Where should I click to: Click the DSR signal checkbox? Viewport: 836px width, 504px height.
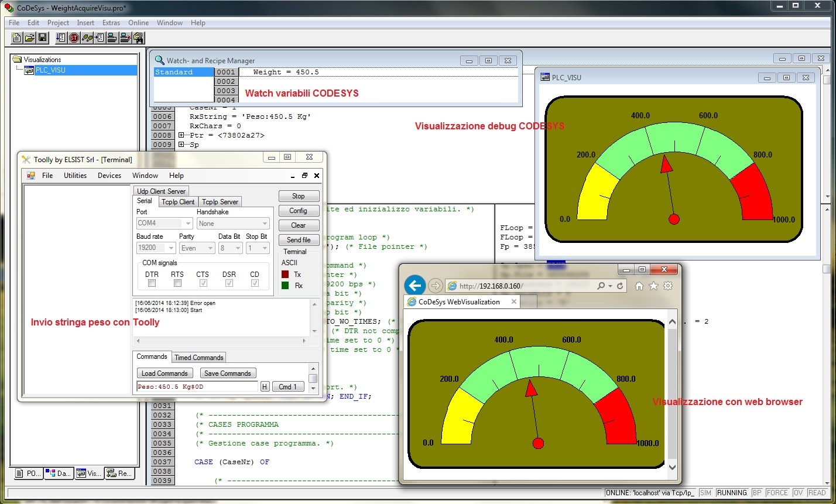pos(229,283)
